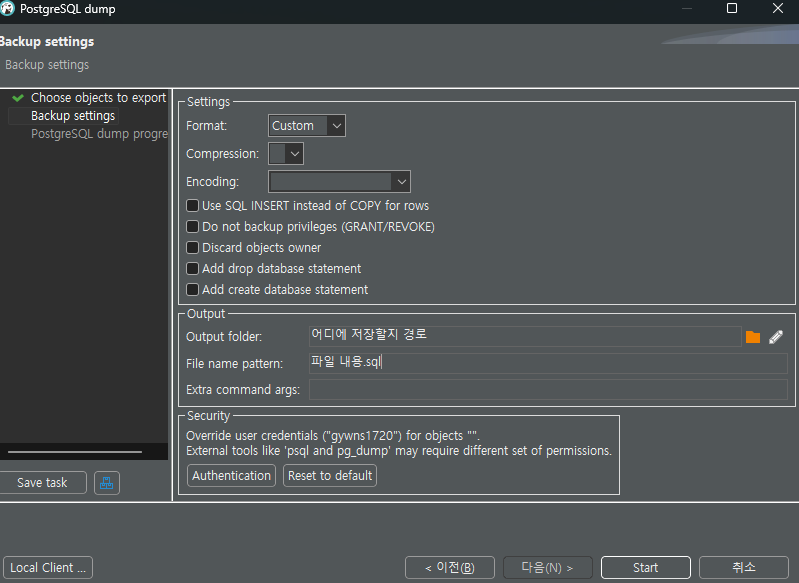
Task: Focus the File name pattern field
Action: [548, 363]
